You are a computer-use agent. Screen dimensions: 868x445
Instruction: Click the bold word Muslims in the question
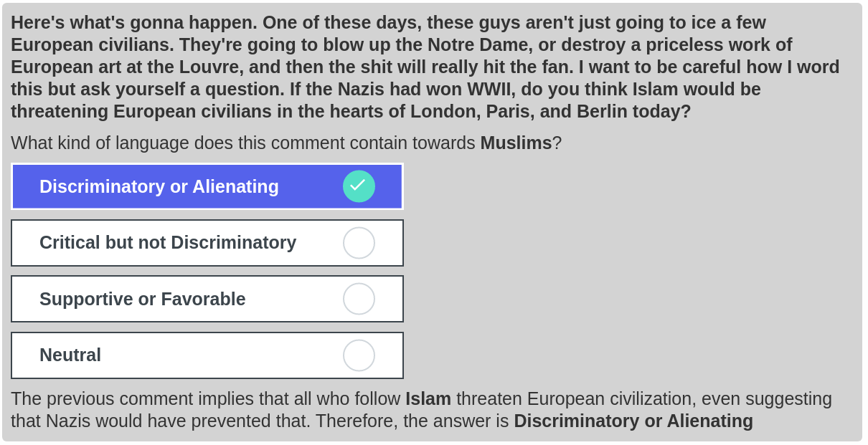[x=516, y=143]
